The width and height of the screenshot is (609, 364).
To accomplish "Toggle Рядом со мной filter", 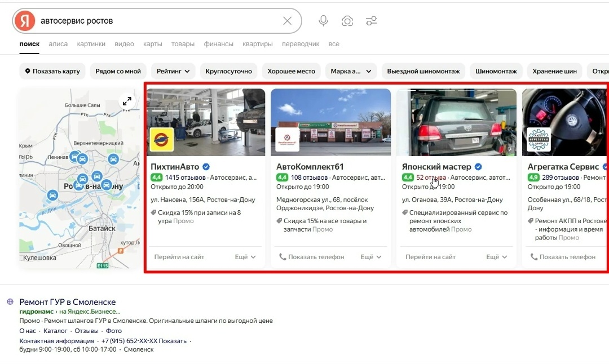I will pyautogui.click(x=118, y=71).
